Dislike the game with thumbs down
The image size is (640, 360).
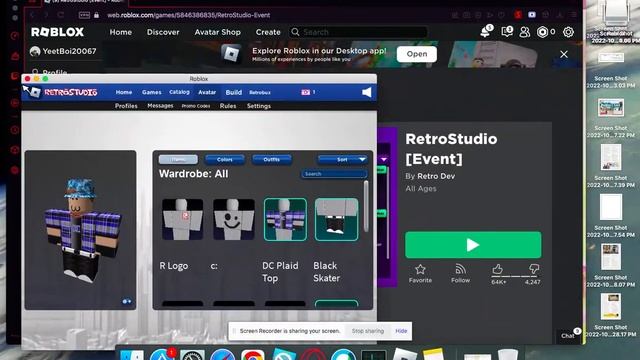point(534,269)
